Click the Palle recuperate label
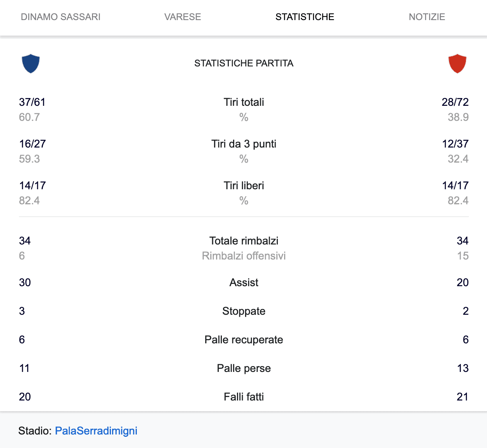487x448 pixels. click(x=243, y=339)
